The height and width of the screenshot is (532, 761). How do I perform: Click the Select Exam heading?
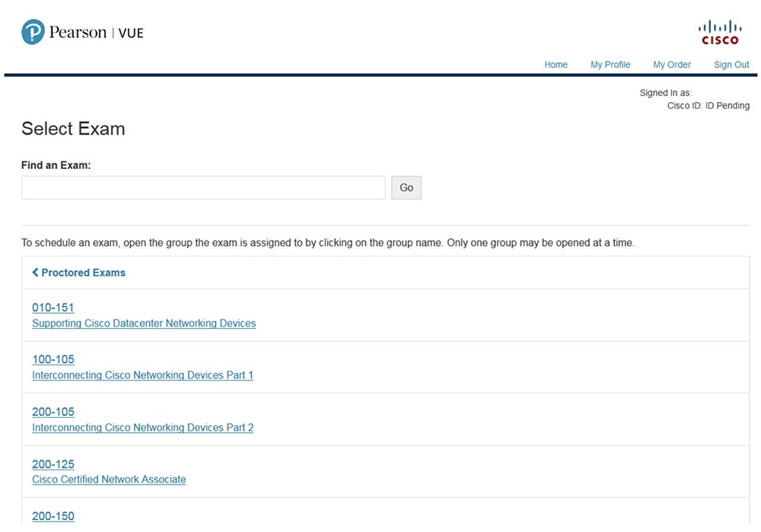(x=73, y=129)
